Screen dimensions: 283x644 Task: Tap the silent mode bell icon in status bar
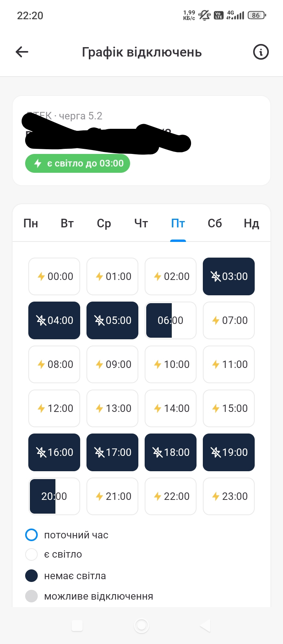[204, 15]
